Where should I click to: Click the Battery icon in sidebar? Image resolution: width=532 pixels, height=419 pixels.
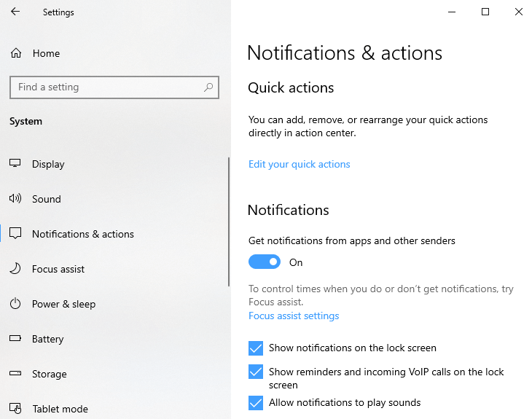[x=15, y=339]
